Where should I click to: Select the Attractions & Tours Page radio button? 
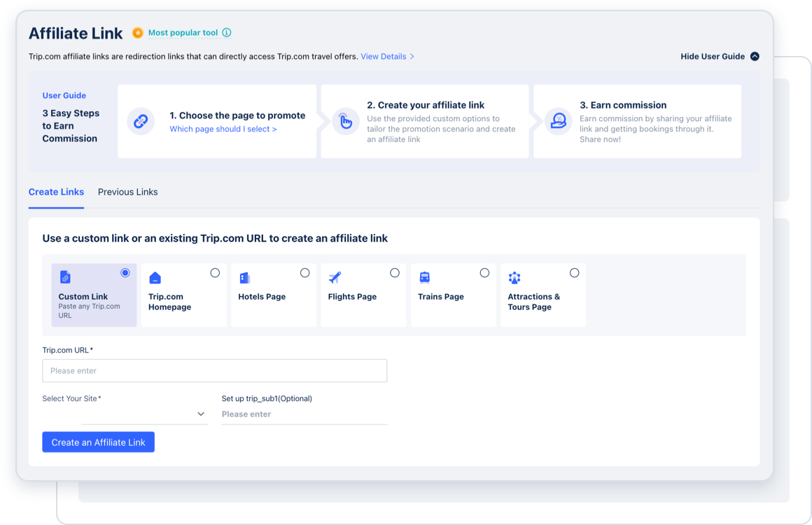(x=574, y=273)
